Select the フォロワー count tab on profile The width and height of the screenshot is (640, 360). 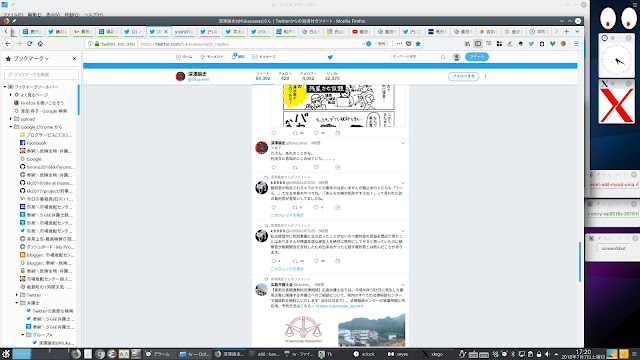click(x=308, y=76)
